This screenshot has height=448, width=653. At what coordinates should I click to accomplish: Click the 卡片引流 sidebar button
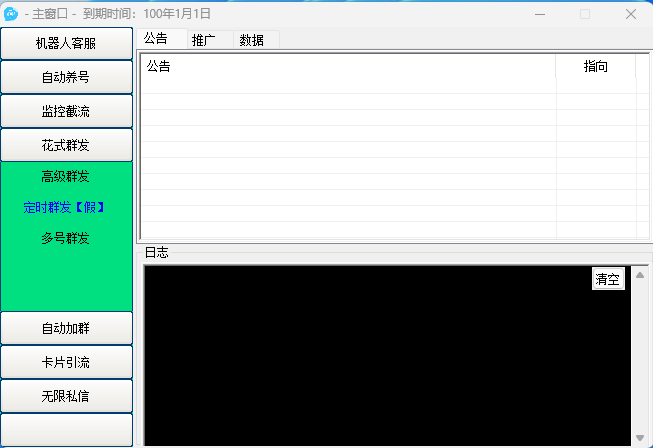[x=66, y=362]
